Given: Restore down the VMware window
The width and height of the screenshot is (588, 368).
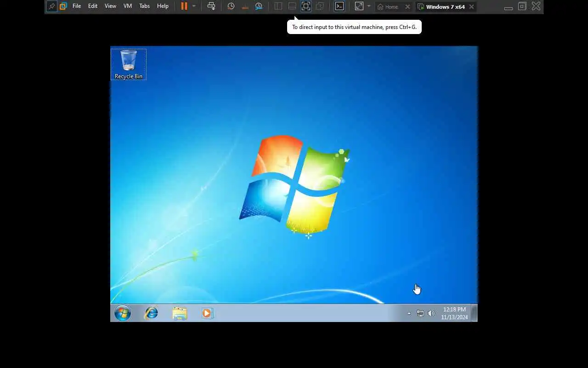Looking at the screenshot, I should tap(522, 6).
